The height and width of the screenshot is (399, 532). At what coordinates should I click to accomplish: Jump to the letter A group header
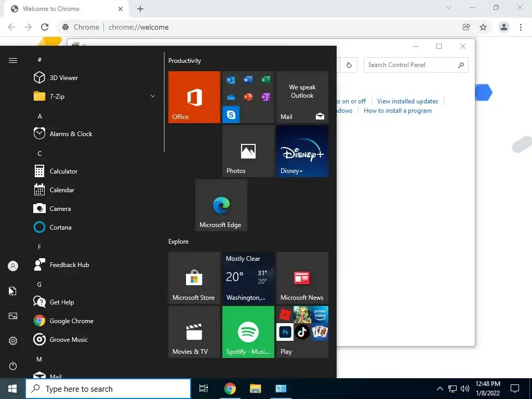coord(39,116)
